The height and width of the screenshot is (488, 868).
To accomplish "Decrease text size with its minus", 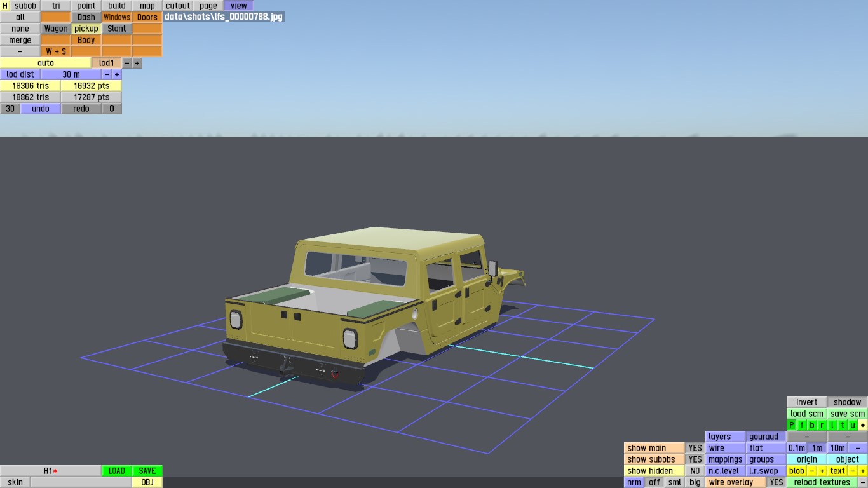I will tap(853, 471).
